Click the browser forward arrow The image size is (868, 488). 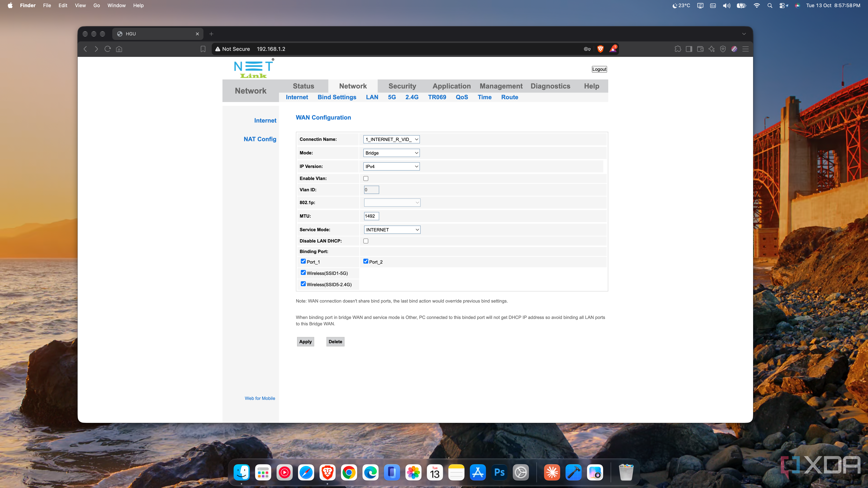[x=96, y=49]
